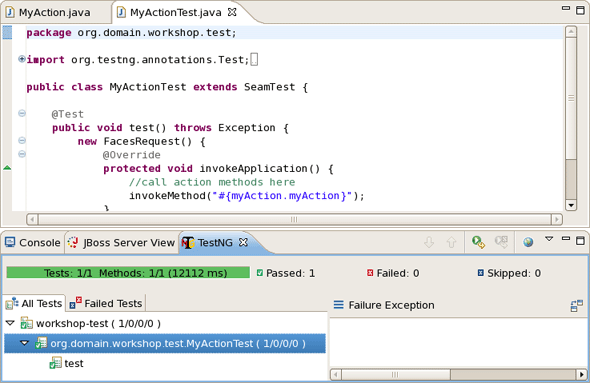Click the Previous failure up arrow
The image size is (590, 383).
(452, 242)
